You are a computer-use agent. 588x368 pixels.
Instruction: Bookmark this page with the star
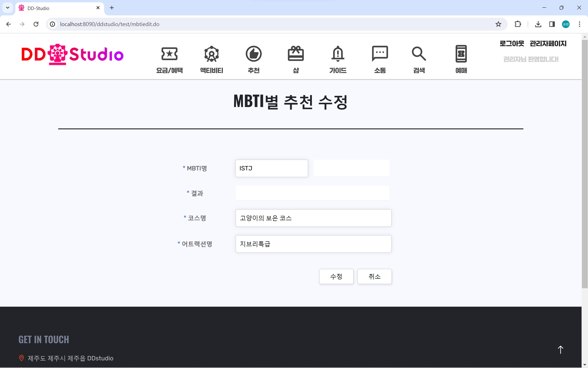tap(498, 24)
